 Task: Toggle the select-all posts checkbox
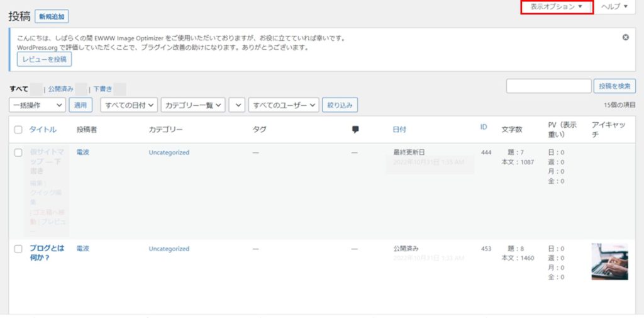[18, 130]
